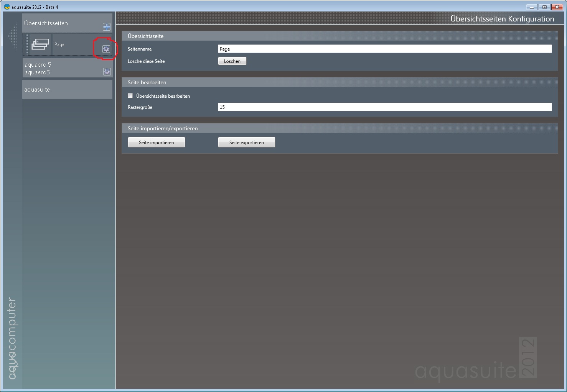Delete the page with Löschen button
Screen dimensions: 567x392
click(232, 61)
